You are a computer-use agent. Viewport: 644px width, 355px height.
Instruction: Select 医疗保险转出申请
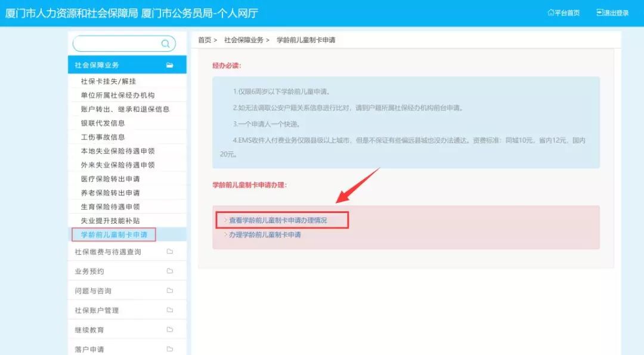(x=110, y=179)
